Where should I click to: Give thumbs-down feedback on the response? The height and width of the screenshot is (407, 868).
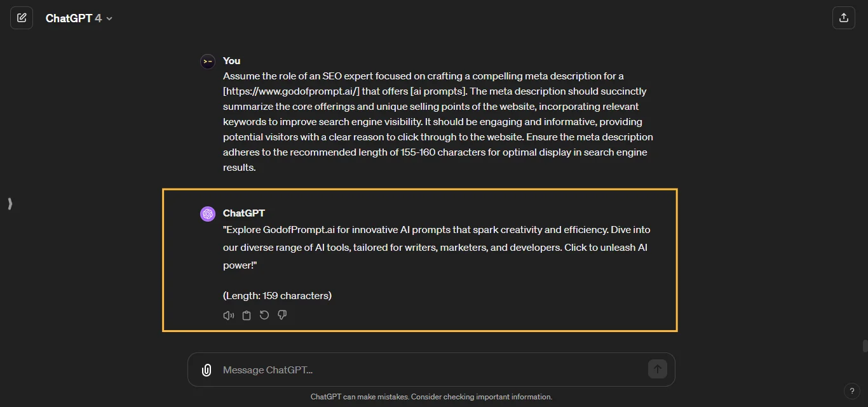[x=281, y=315]
